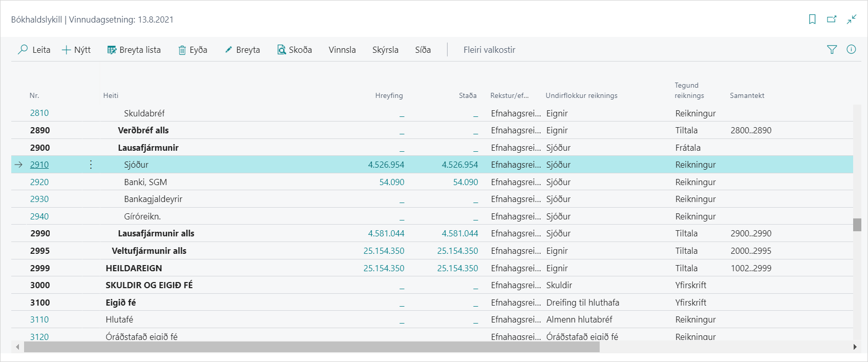This screenshot has width=868, height=362.
Task: Toggle the filter pane funnel icon
Action: [832, 50]
